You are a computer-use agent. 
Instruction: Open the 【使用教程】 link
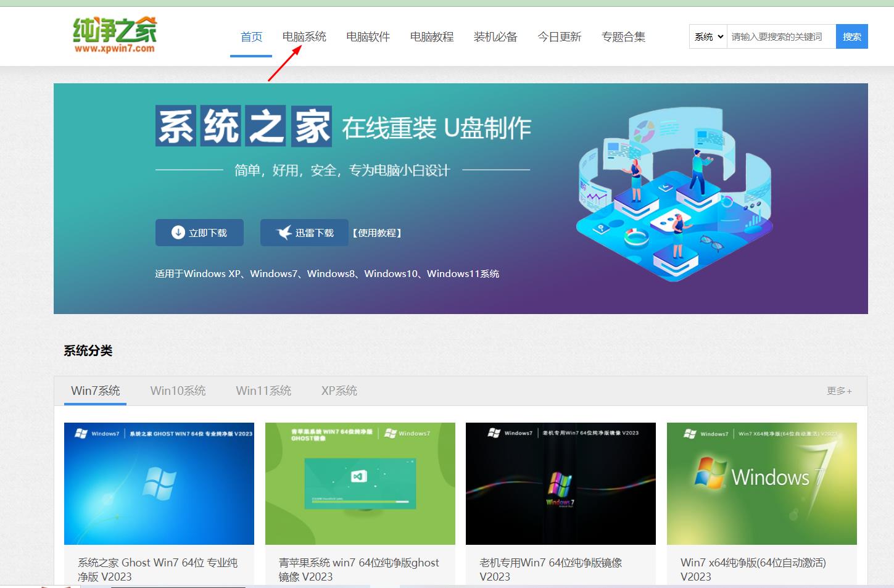(x=377, y=233)
